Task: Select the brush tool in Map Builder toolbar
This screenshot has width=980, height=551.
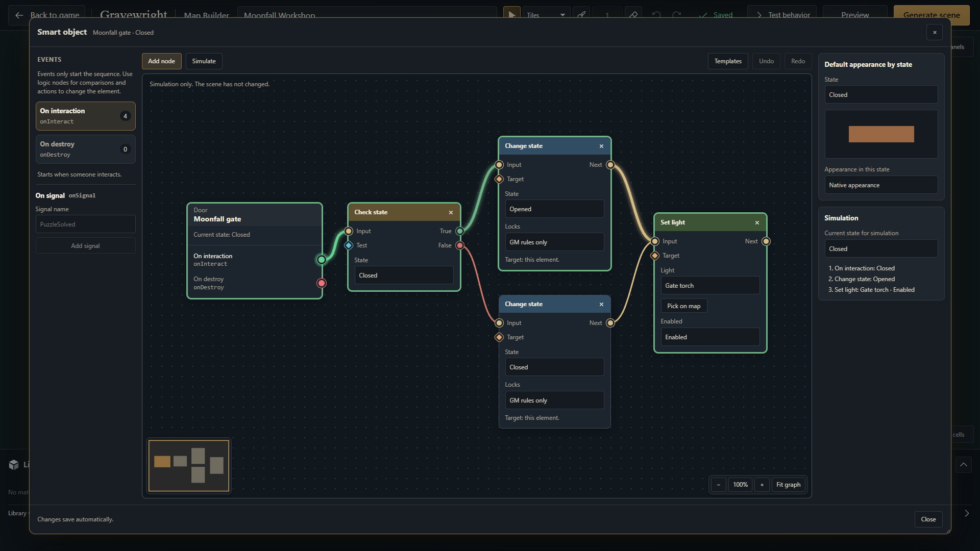Action: pos(581,15)
